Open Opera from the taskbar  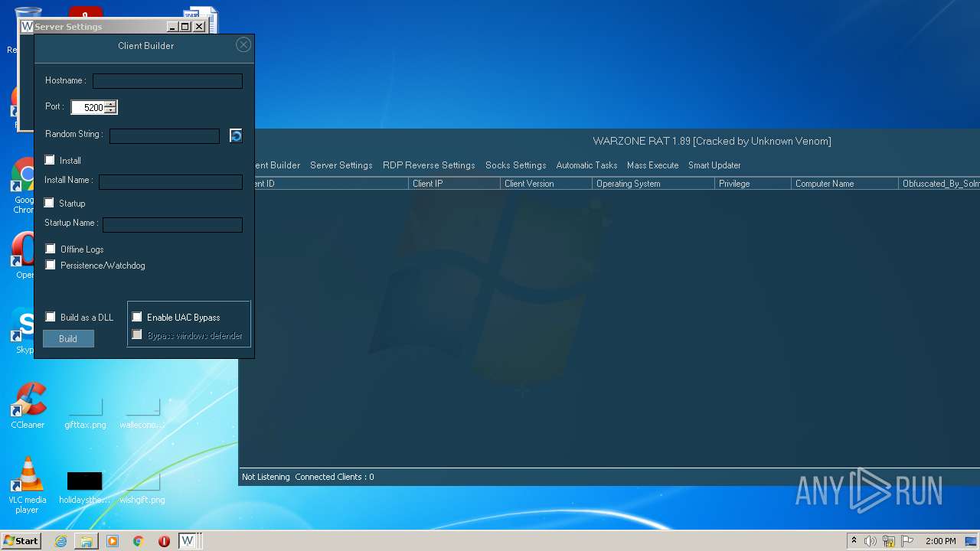coord(164,541)
